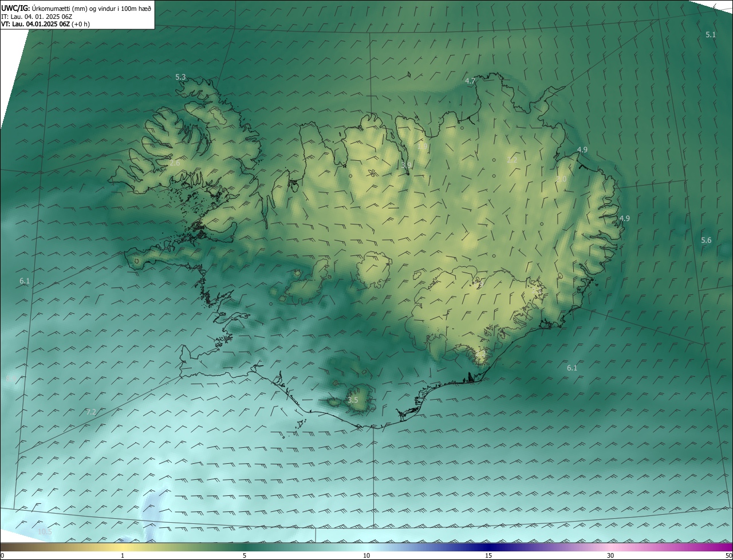This screenshot has width=733, height=560.
Task: Click the 2.2 value label on the map
Action: tap(512, 160)
